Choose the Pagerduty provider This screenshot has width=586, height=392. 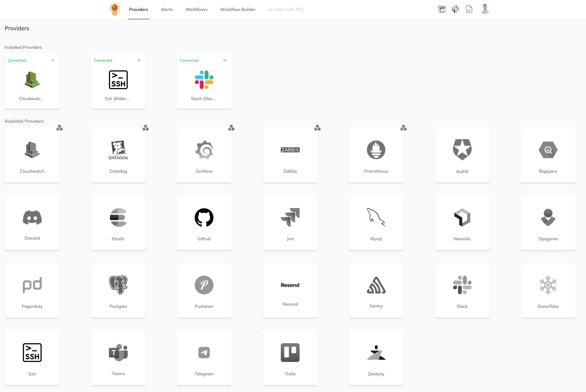pyautogui.click(x=32, y=290)
